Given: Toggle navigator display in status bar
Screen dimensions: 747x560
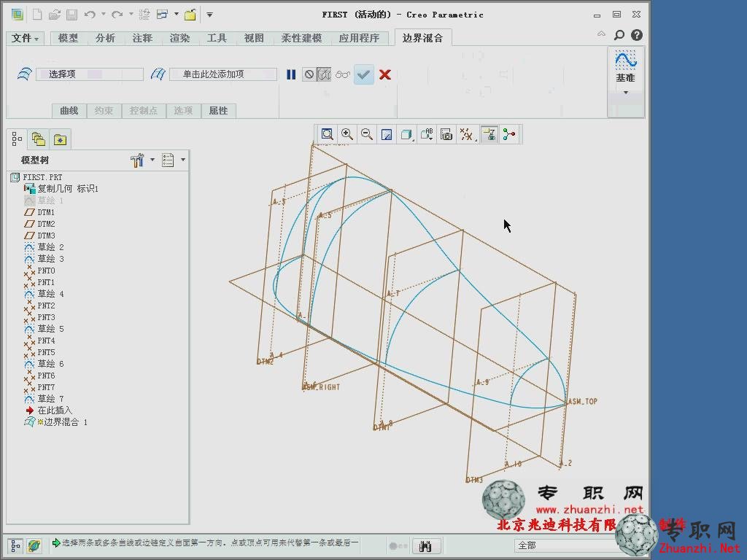Looking at the screenshot, I should pos(15,546).
